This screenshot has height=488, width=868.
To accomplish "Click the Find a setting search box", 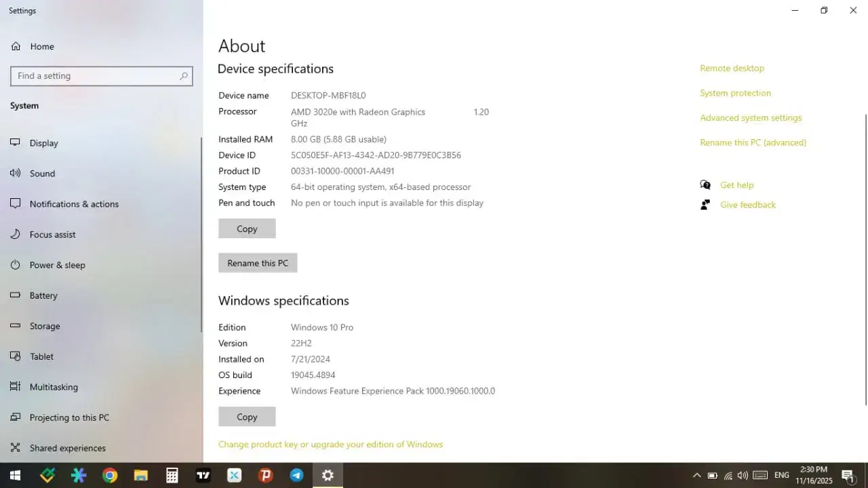I will 95,76.
